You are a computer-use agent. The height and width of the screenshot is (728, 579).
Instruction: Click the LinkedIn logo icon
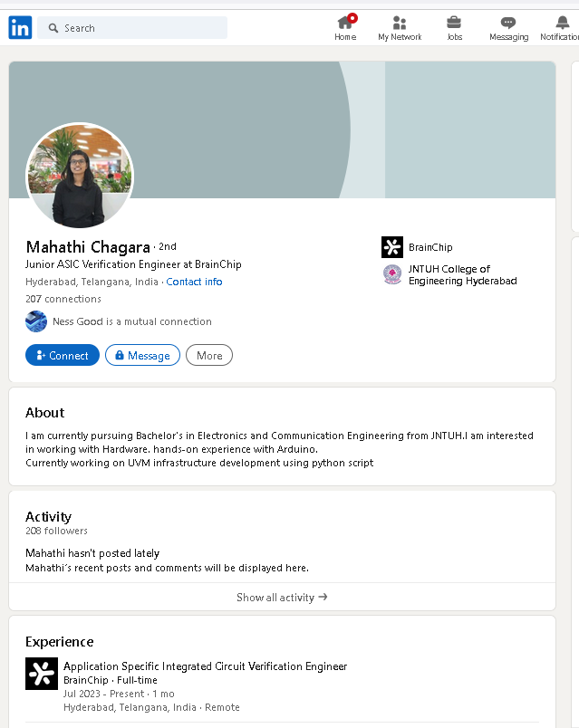20,27
